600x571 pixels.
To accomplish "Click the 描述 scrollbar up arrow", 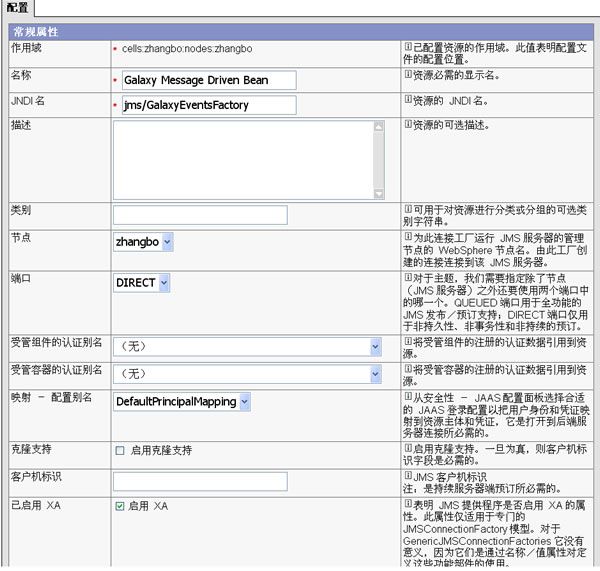I will [379, 126].
